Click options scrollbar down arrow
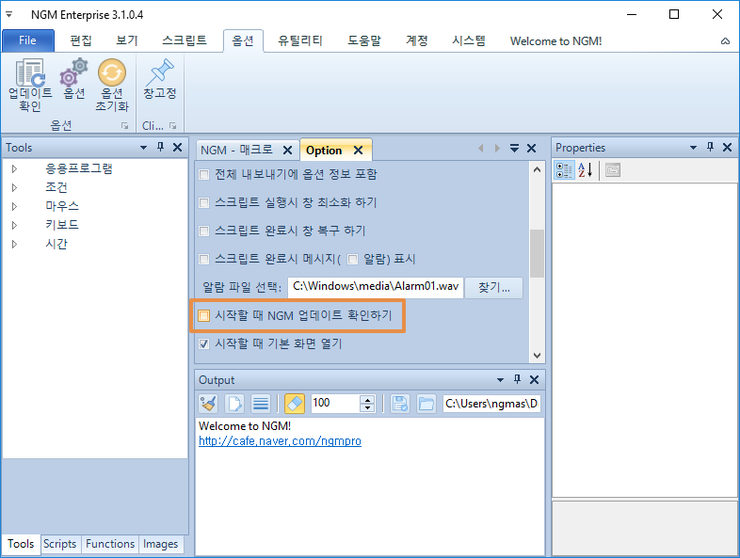 tap(537, 355)
